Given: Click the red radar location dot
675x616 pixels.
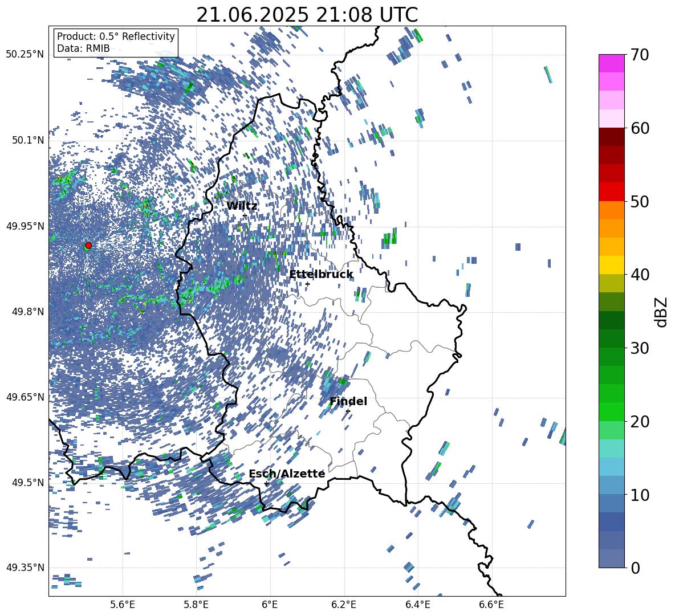Looking at the screenshot, I should click(x=88, y=246).
